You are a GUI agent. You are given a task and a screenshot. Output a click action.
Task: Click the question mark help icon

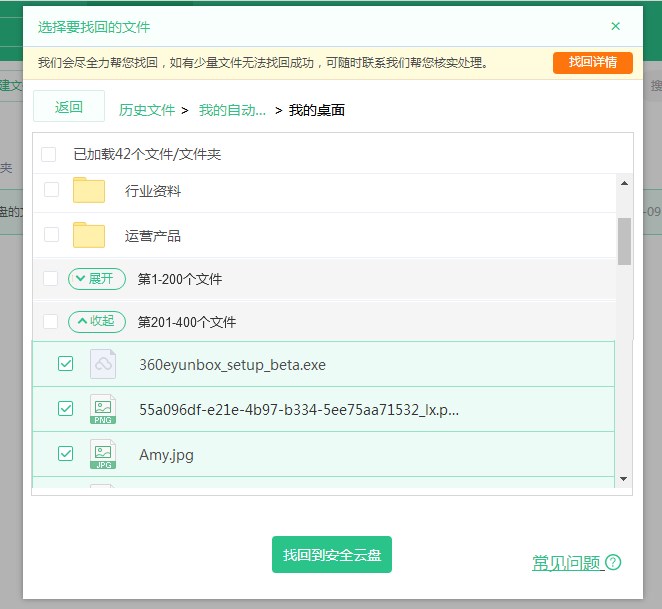click(x=613, y=563)
